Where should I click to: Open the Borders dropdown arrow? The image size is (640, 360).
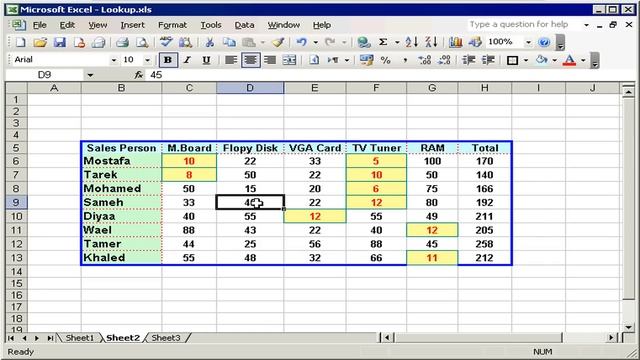526,60
